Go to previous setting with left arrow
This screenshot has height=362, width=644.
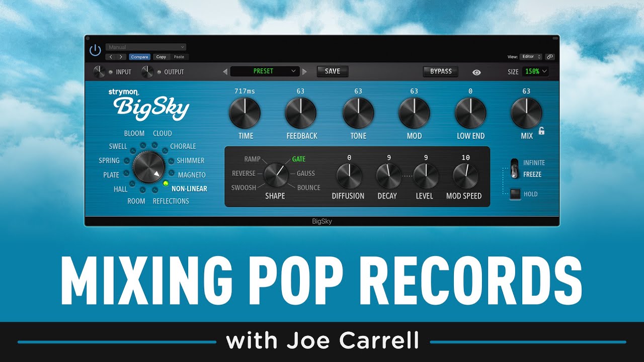111,57
